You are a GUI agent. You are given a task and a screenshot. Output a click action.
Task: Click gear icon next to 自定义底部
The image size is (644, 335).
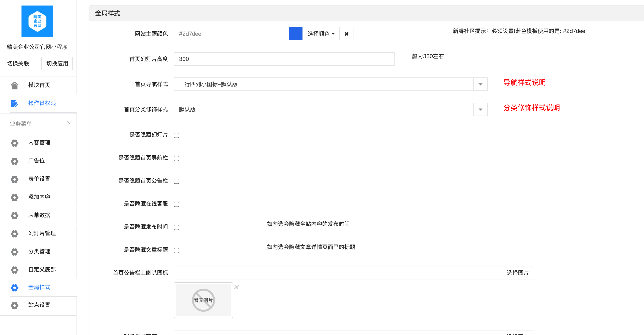(x=15, y=270)
